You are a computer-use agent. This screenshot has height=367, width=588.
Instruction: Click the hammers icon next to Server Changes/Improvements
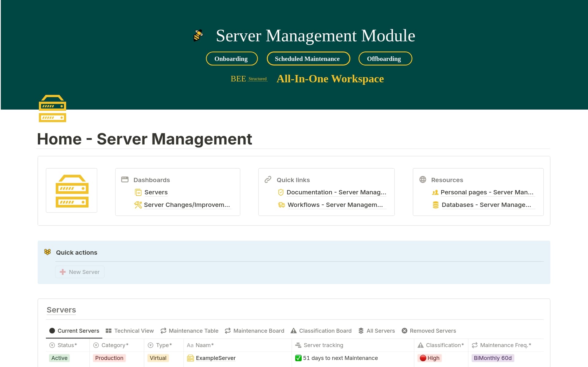coord(138,205)
